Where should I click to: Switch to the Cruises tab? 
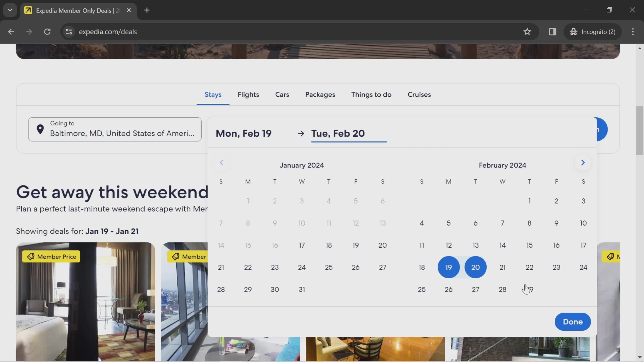tap(419, 94)
